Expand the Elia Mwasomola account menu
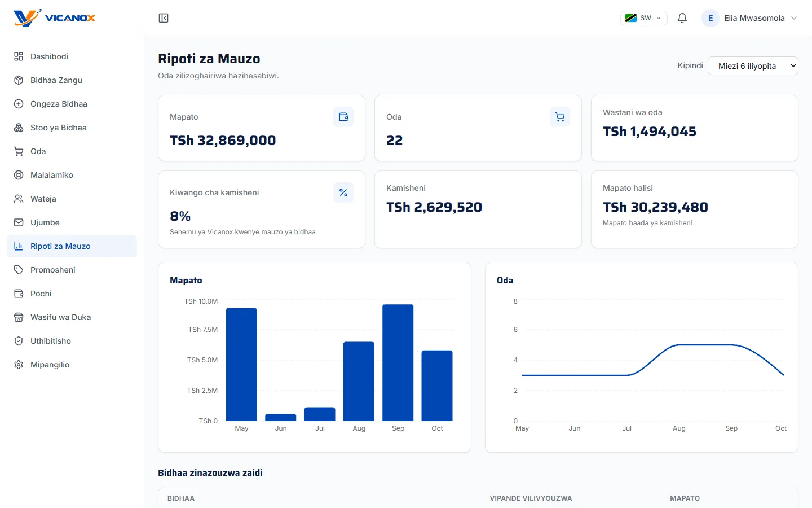Image resolution: width=812 pixels, height=508 pixels. tap(750, 18)
